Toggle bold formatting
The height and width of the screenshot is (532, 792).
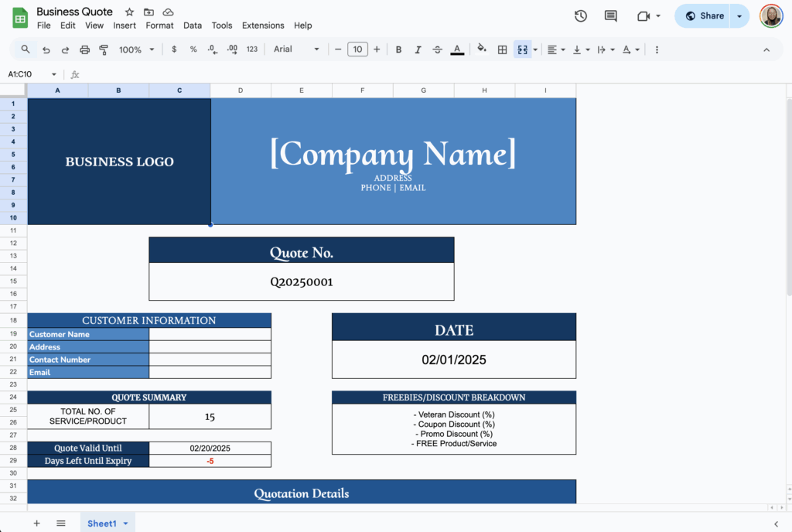click(398, 49)
